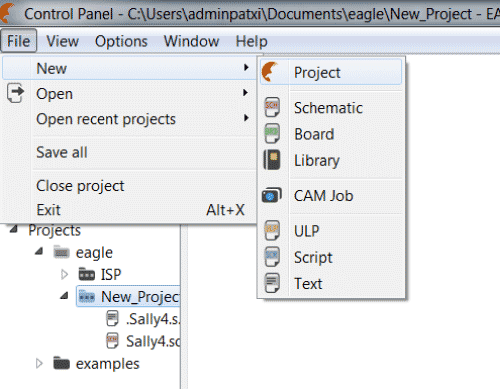Viewport: 500px width, 389px height.
Task: Click the EAGLE Project icon in submenu
Action: pyautogui.click(x=270, y=72)
